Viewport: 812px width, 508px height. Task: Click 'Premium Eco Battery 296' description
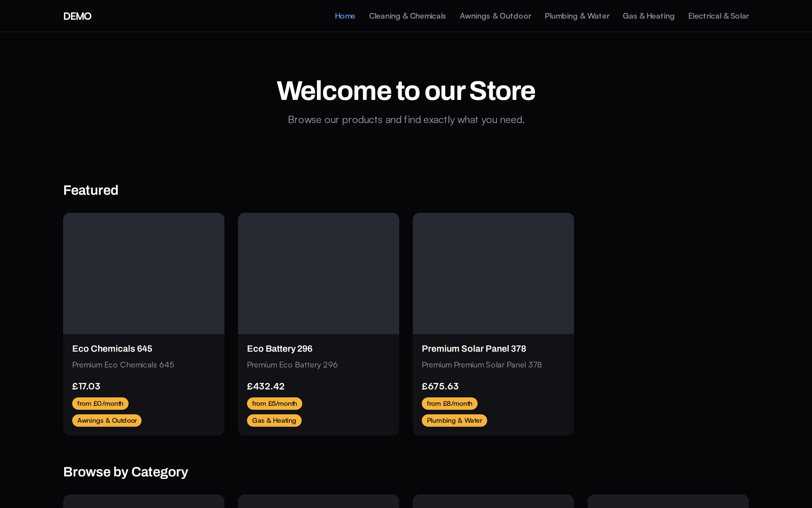[292, 365]
